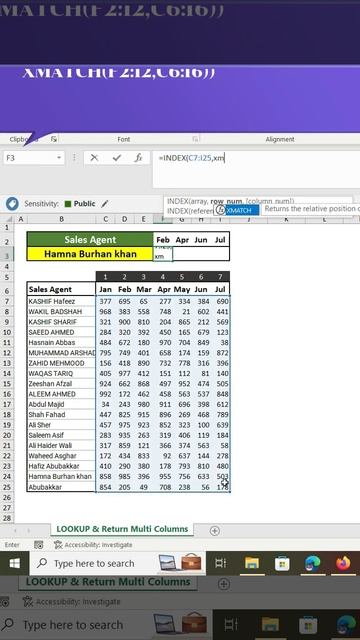Edit sensitivity label with the pencil icon
The height and width of the screenshot is (640, 360).
pos(105,203)
